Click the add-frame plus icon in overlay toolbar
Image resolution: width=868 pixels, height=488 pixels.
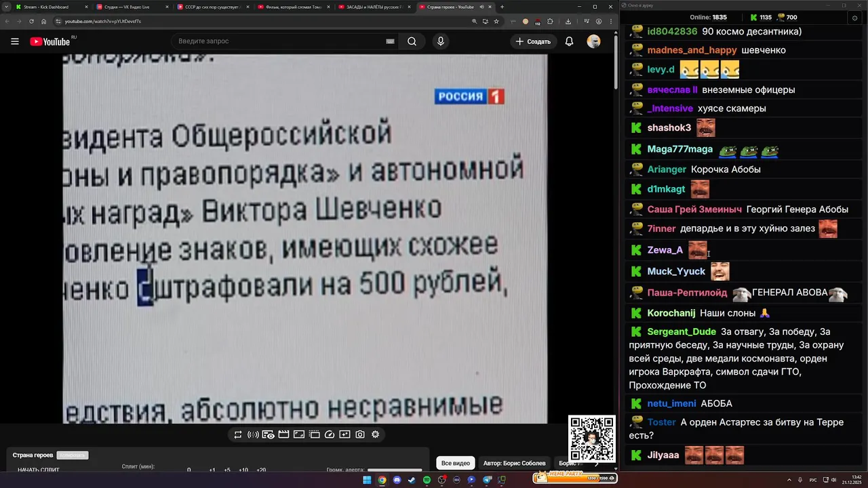click(x=344, y=434)
